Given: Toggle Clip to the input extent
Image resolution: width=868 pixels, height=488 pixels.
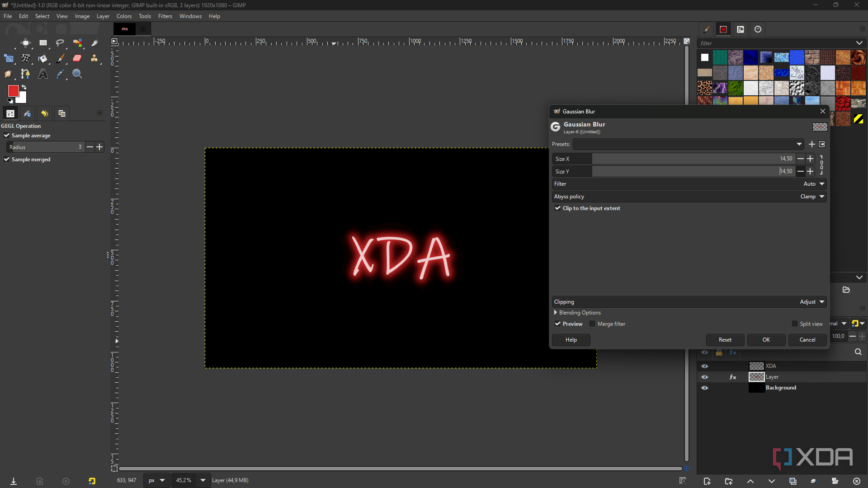Looking at the screenshot, I should (x=558, y=208).
